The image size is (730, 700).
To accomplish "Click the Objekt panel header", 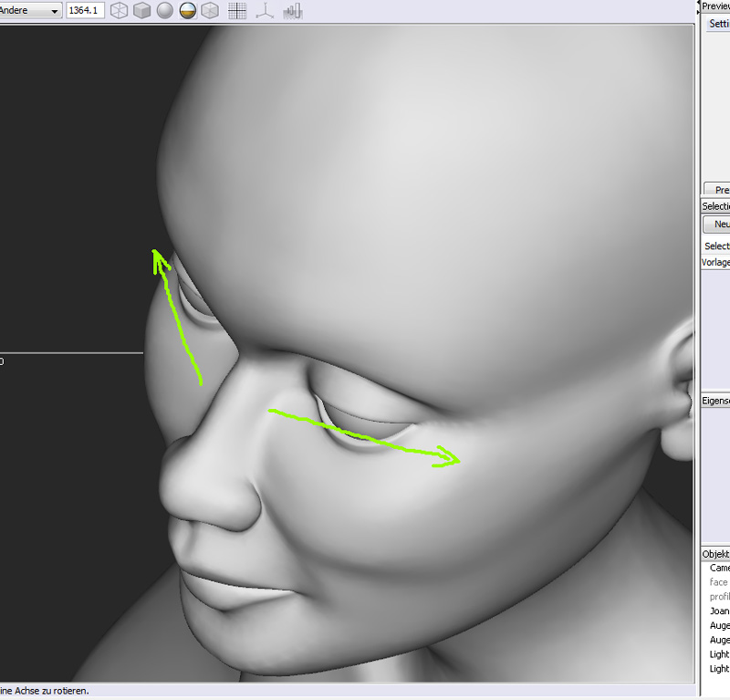I will [x=715, y=554].
